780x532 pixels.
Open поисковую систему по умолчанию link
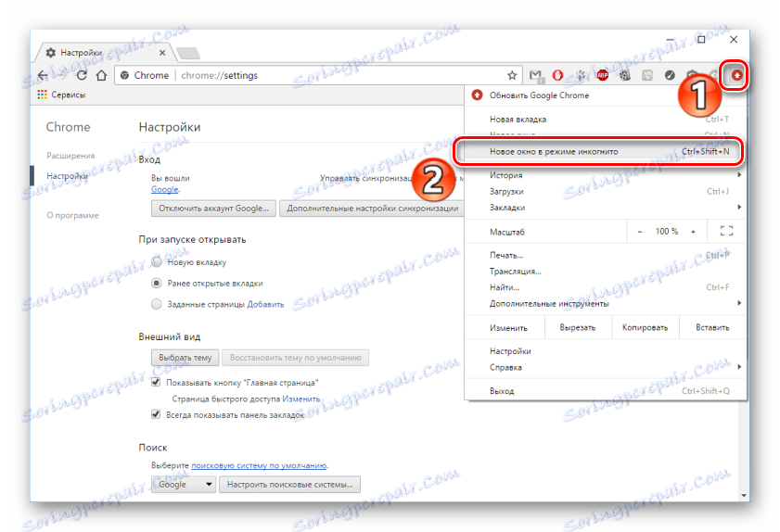[x=259, y=465]
